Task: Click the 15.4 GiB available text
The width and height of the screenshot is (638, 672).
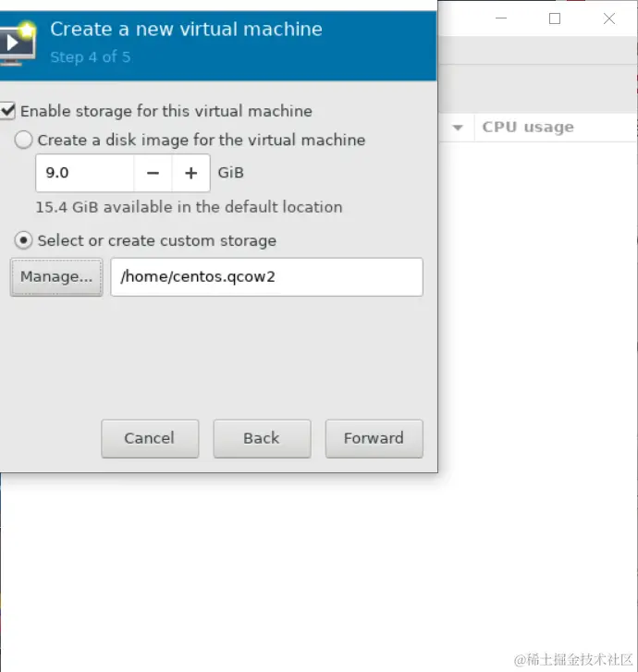Action: [189, 207]
